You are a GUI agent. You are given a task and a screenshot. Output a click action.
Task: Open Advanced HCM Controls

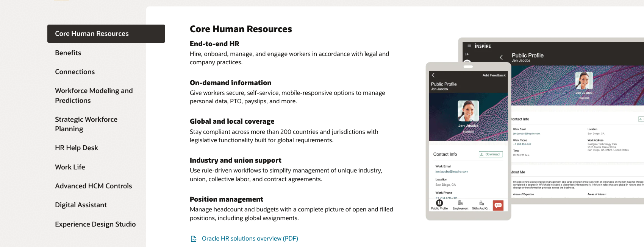coord(94,186)
